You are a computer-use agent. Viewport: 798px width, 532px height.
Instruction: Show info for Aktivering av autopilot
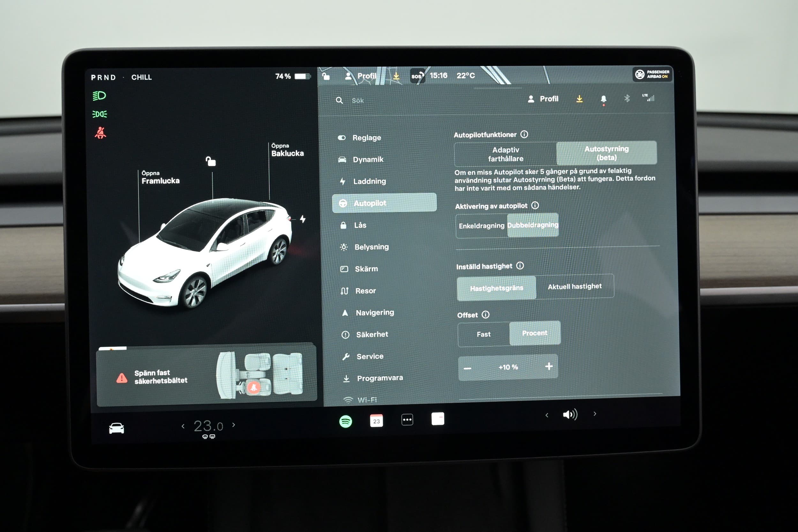(535, 205)
